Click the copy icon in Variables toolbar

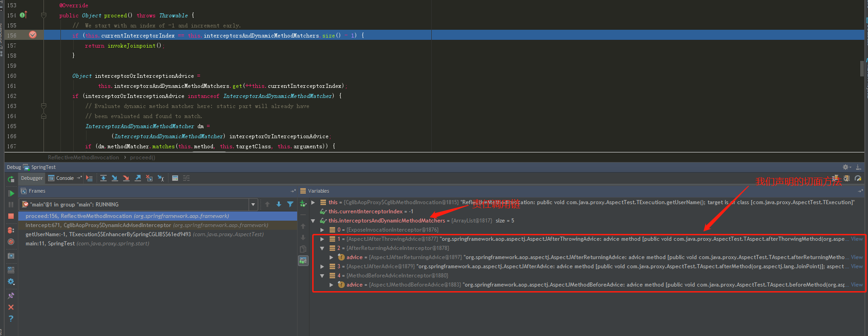(x=303, y=249)
